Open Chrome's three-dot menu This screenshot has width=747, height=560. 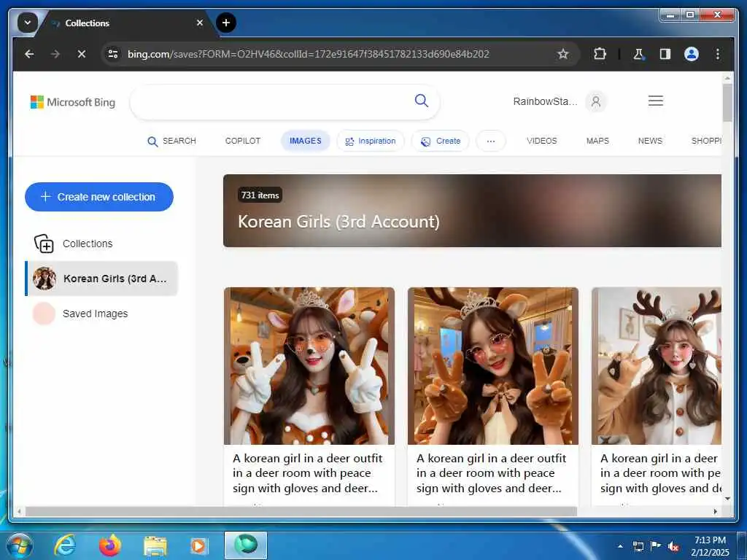(718, 54)
